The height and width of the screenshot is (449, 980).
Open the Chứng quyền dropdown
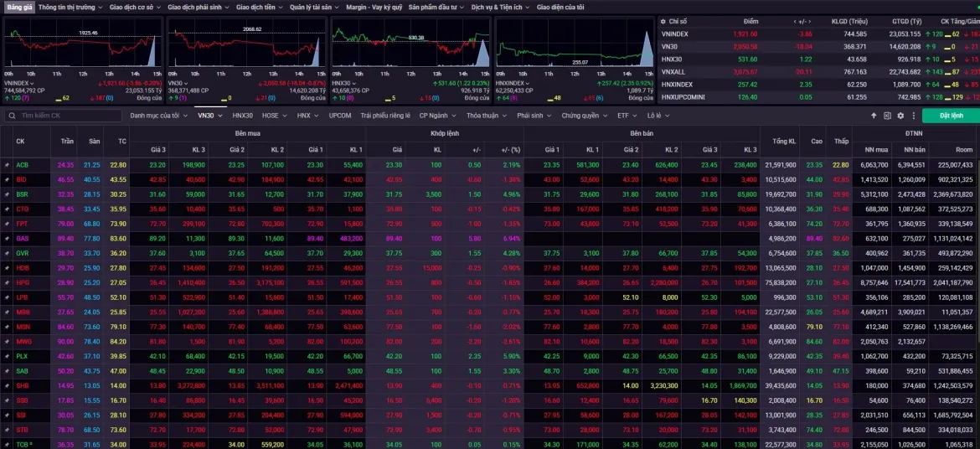[584, 116]
